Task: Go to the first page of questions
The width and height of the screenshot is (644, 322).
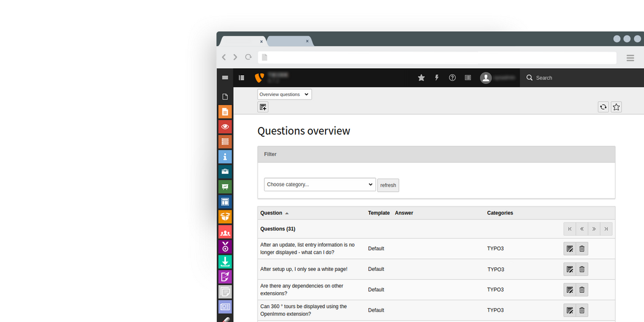Action: (x=570, y=229)
